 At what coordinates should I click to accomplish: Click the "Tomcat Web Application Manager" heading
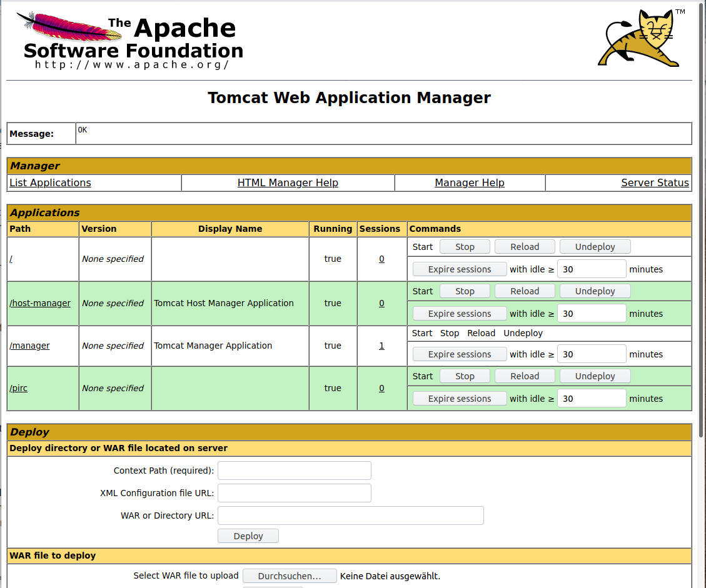click(x=350, y=97)
